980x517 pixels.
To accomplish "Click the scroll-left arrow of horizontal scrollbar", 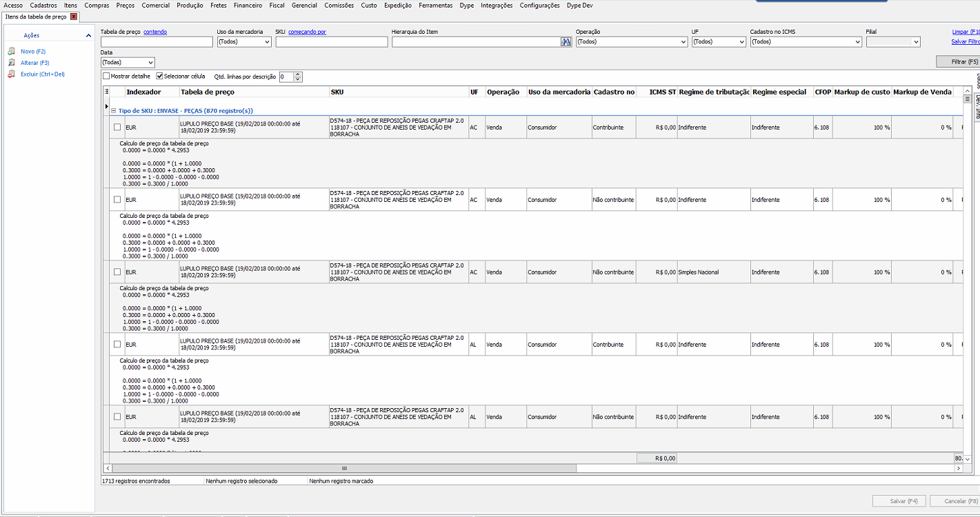I will (108, 468).
